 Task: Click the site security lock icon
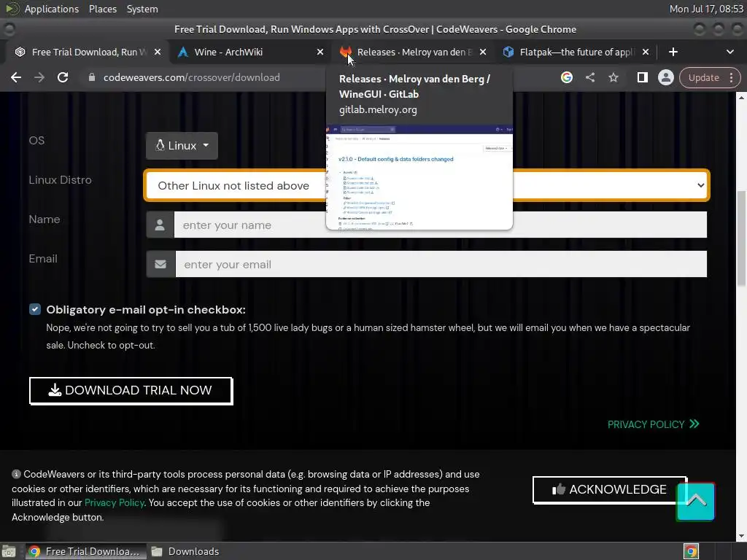pyautogui.click(x=92, y=77)
